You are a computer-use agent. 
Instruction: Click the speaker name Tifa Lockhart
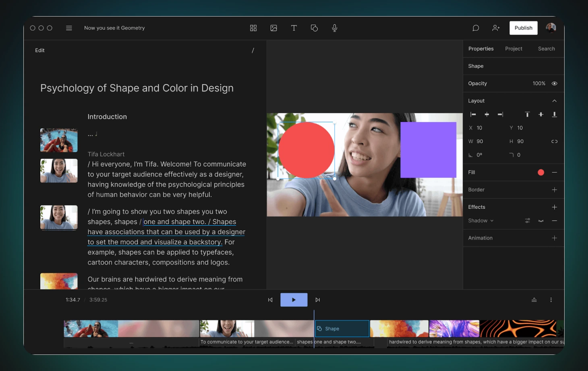(x=106, y=154)
